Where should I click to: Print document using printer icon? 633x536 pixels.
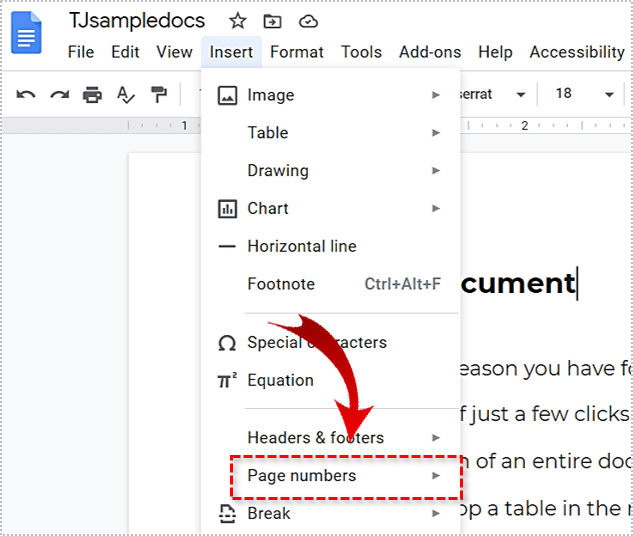[92, 94]
